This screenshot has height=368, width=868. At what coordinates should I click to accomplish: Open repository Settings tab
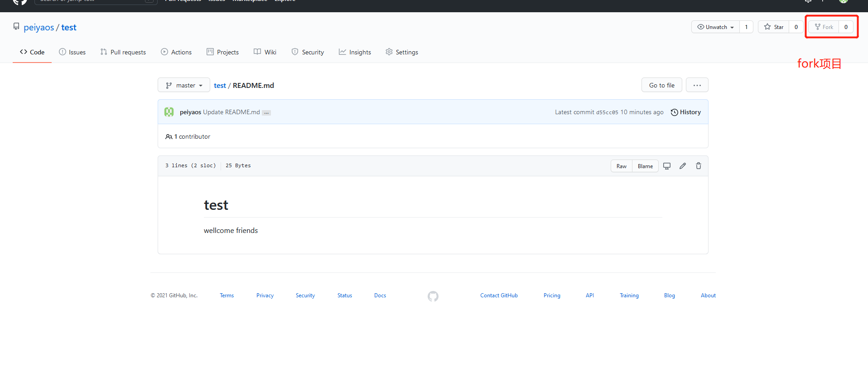pos(402,52)
